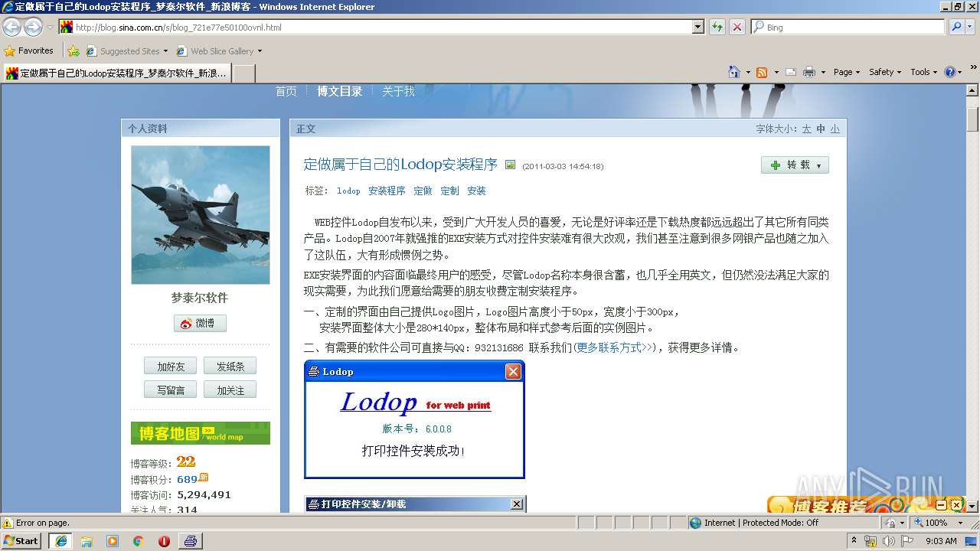The height and width of the screenshot is (551, 980).
Task: Open a new blank browser tab
Action: tap(243, 73)
